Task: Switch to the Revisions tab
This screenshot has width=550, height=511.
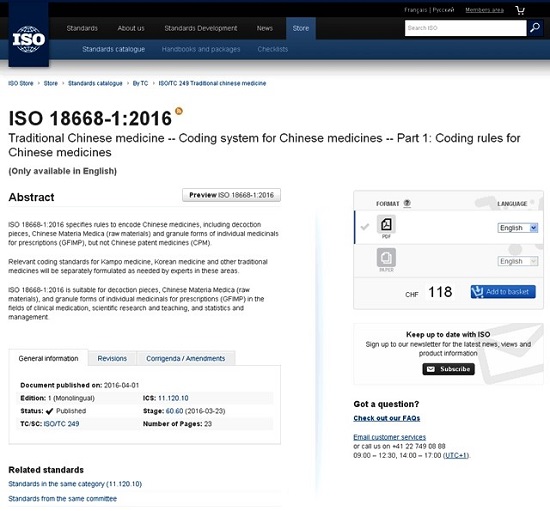Action: point(112,358)
